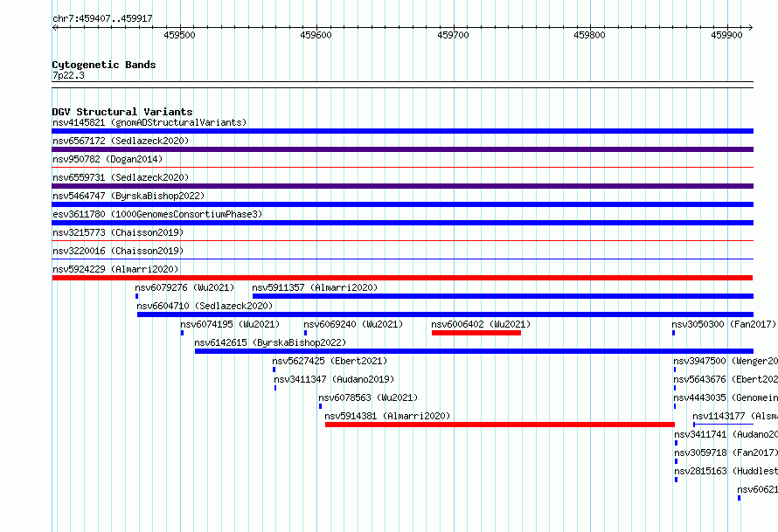Screen dimensions: 778x532
Task: Select the red nsv5924229 variant bar
Action: (x=402, y=278)
